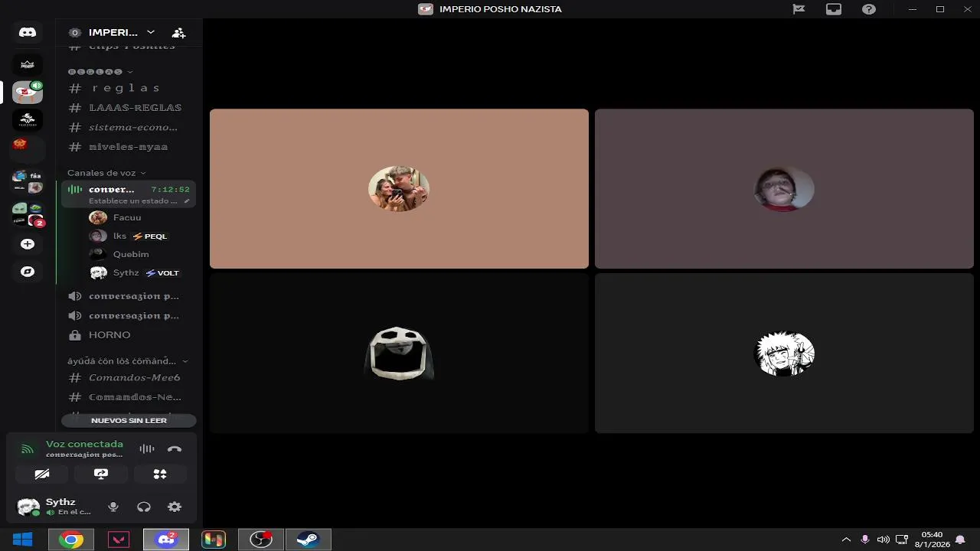The image size is (980, 551).
Task: Open the help question mark icon
Action: click(x=869, y=9)
